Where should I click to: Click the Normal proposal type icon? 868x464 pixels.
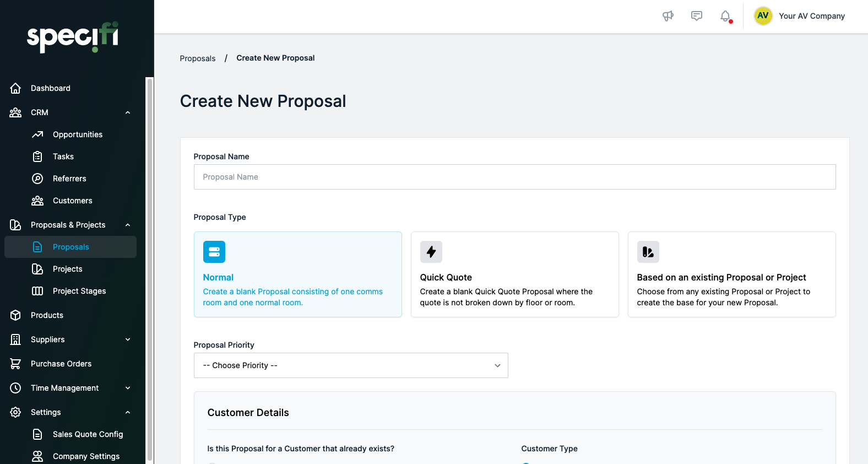(x=214, y=252)
